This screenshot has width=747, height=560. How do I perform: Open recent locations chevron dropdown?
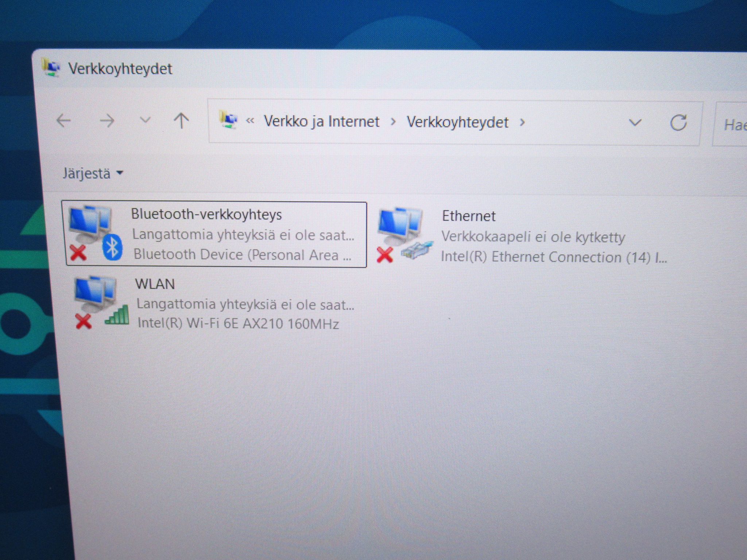coord(145,120)
